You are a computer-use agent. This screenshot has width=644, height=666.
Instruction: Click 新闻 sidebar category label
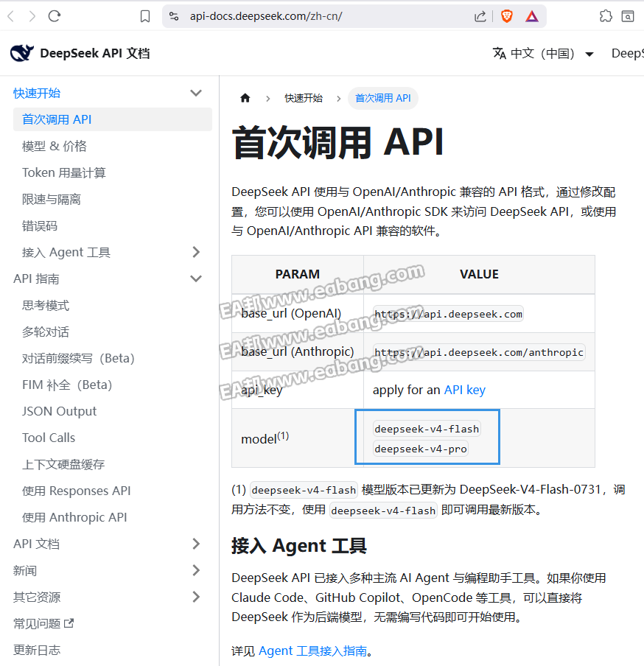tap(25, 570)
